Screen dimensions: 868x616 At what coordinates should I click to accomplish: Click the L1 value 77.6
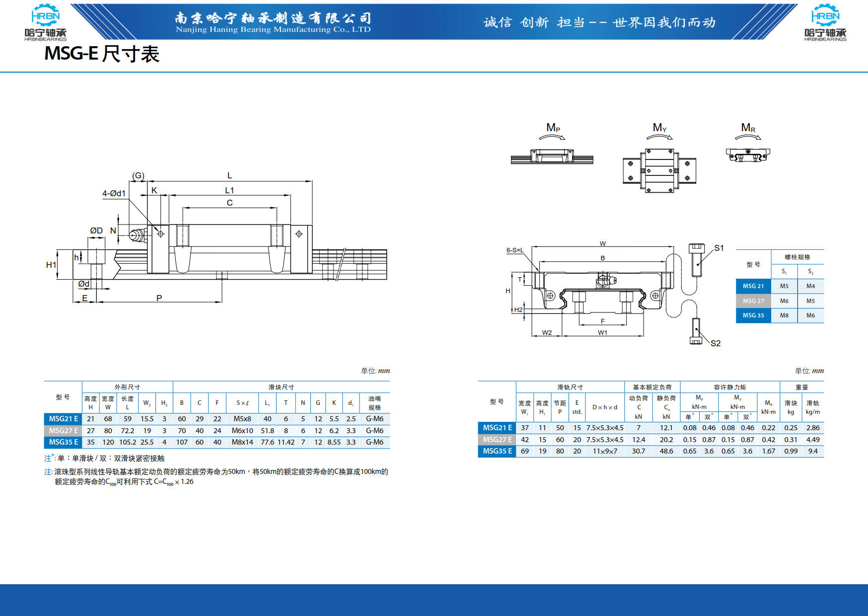[x=267, y=442]
